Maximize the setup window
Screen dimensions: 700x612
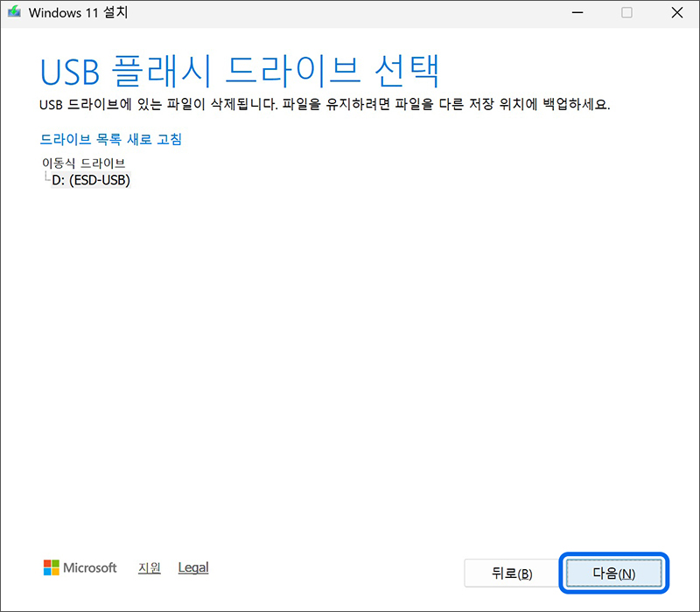point(626,12)
